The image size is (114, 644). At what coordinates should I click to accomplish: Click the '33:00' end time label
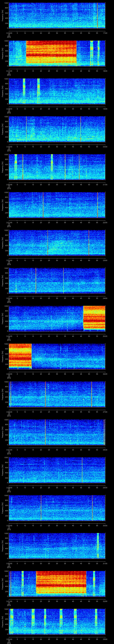coord(105,639)
